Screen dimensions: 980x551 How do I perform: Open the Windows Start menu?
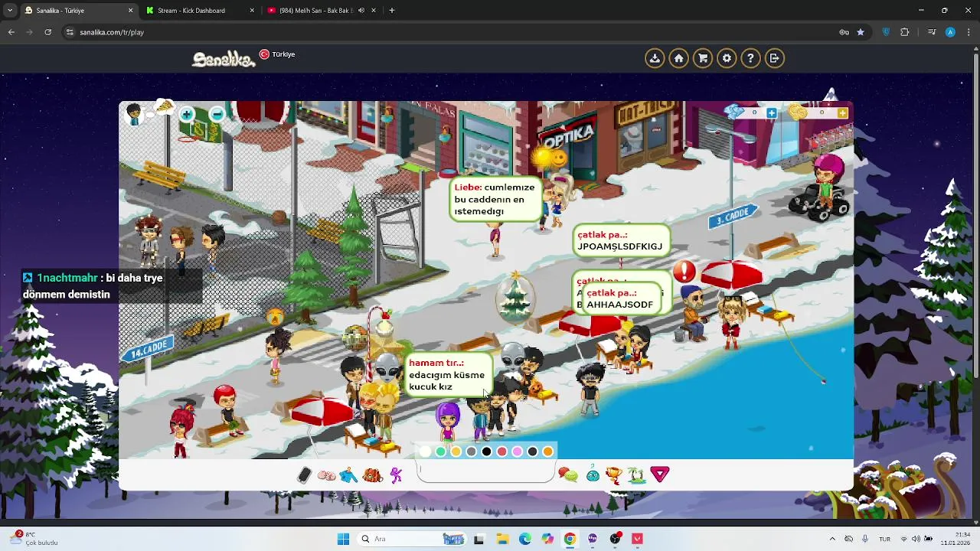(343, 539)
